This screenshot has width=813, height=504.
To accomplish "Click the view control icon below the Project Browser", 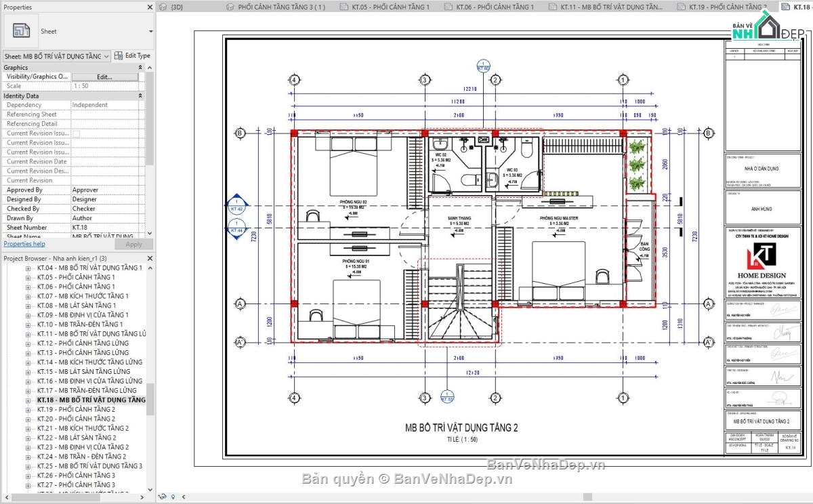I will coord(161,497).
